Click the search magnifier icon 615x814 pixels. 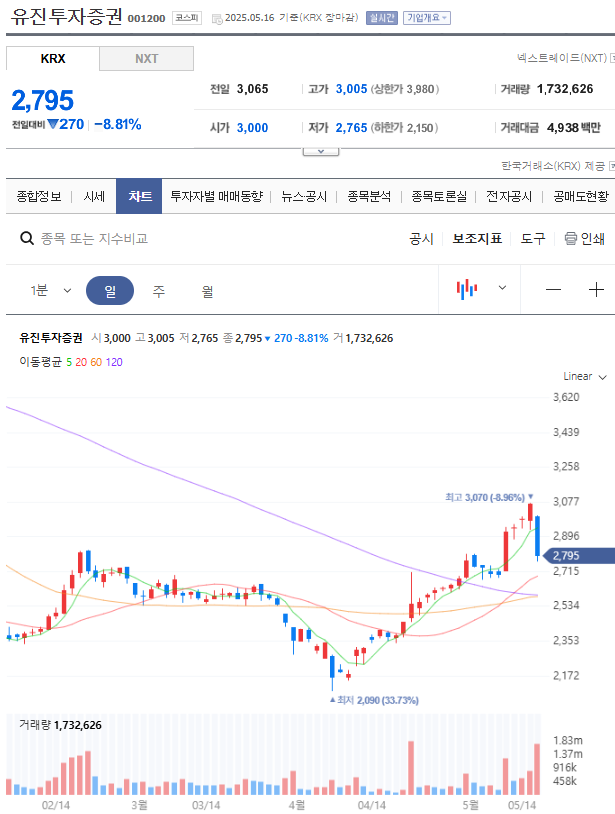coord(26,238)
